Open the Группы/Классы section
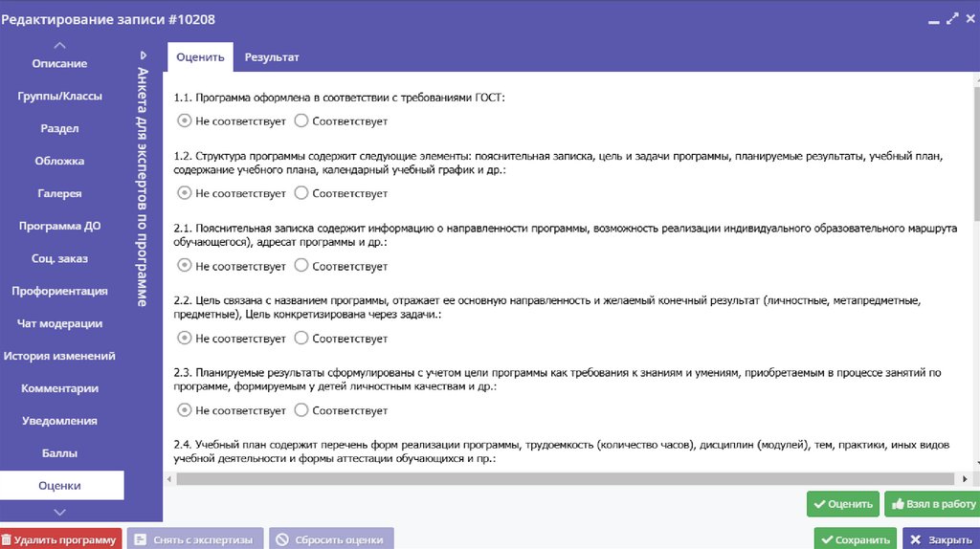The width and height of the screenshot is (980, 549). pyautogui.click(x=60, y=97)
